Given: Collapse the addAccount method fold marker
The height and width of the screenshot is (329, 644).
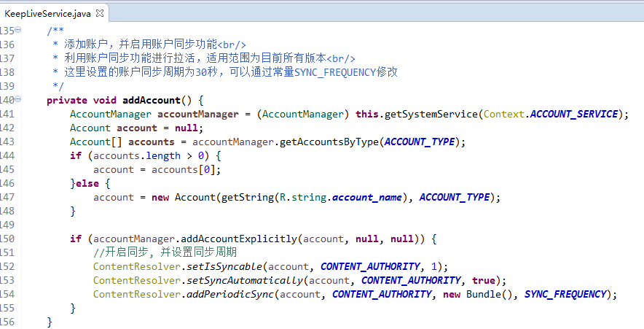Looking at the screenshot, I should pyautogui.click(x=18, y=99).
